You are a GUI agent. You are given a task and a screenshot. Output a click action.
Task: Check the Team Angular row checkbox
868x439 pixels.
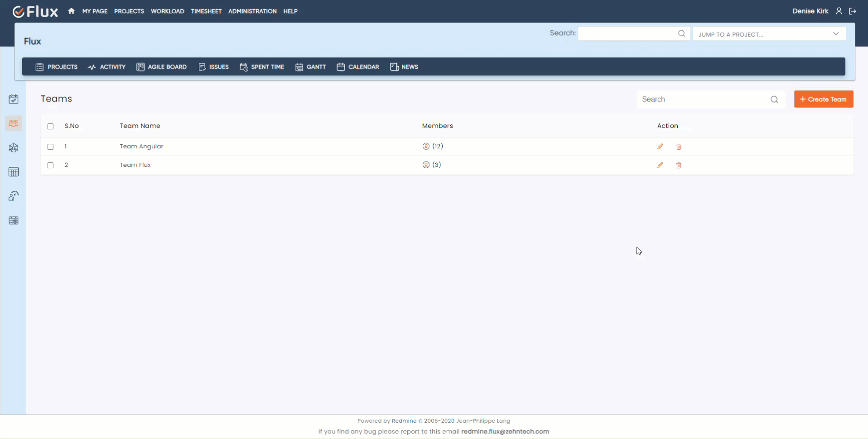click(50, 146)
